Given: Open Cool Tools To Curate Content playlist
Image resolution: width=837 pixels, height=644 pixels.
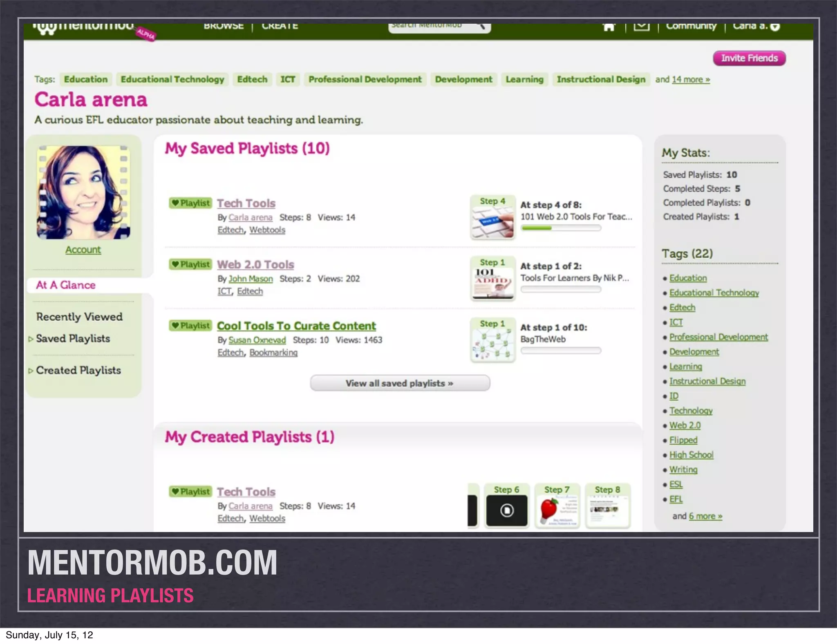Looking at the screenshot, I should coord(296,326).
